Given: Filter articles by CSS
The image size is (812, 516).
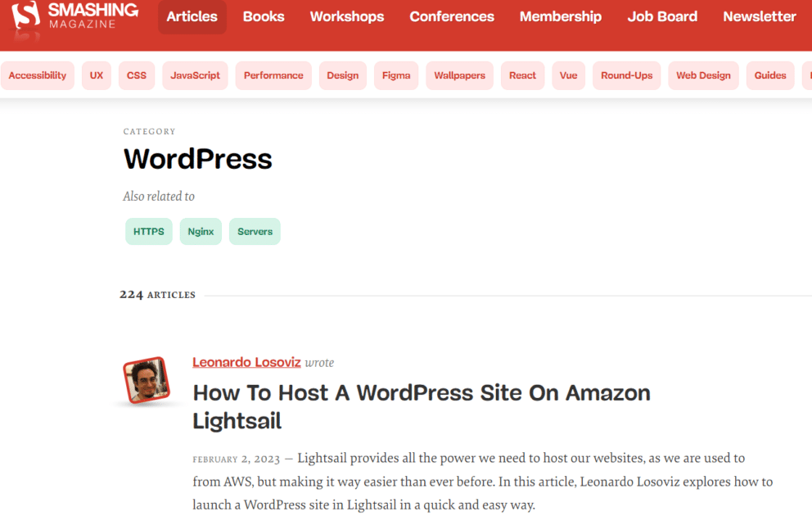Looking at the screenshot, I should 136,75.
